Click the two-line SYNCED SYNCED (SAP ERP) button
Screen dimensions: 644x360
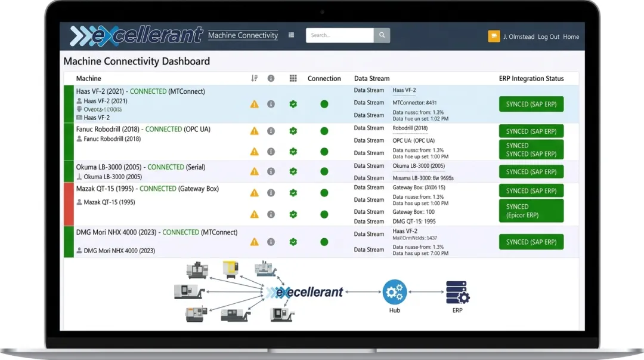531,149
